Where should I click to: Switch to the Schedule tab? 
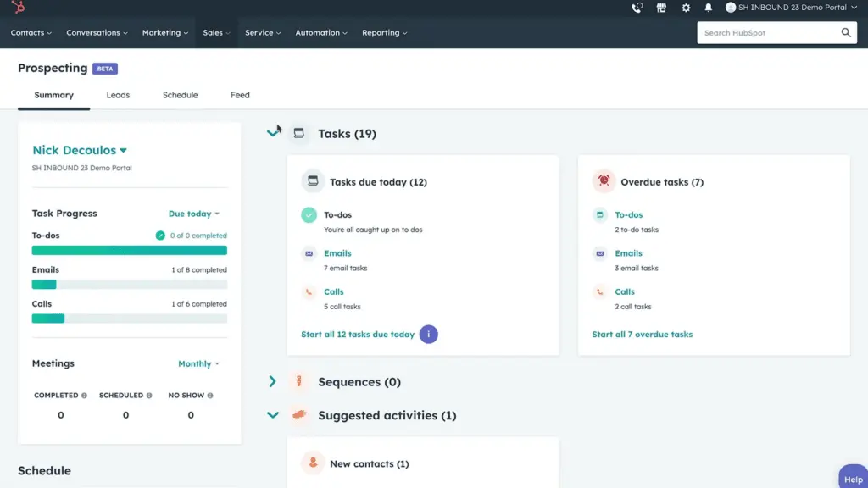coord(180,95)
